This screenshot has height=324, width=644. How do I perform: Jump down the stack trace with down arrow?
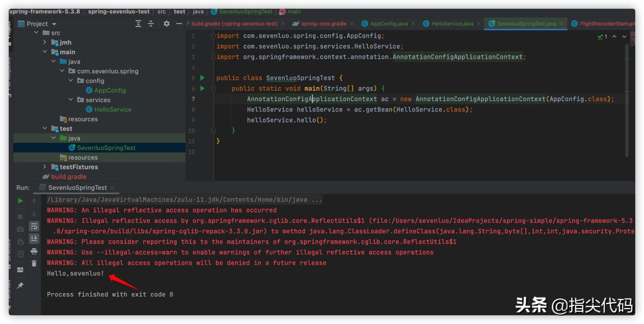[x=34, y=214]
